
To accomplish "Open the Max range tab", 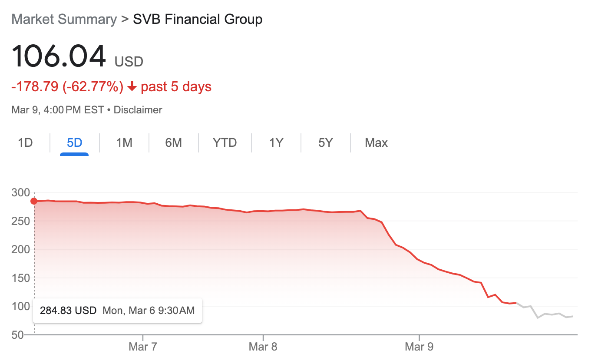I will point(376,142).
